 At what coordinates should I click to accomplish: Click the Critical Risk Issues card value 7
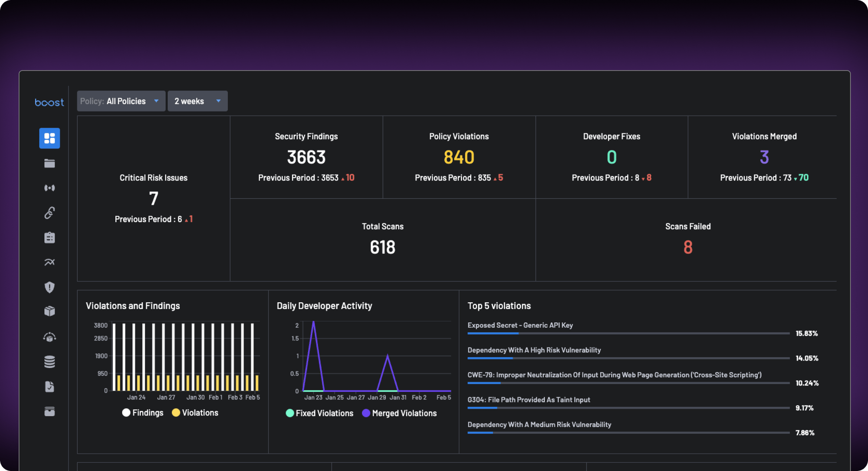pos(154,199)
